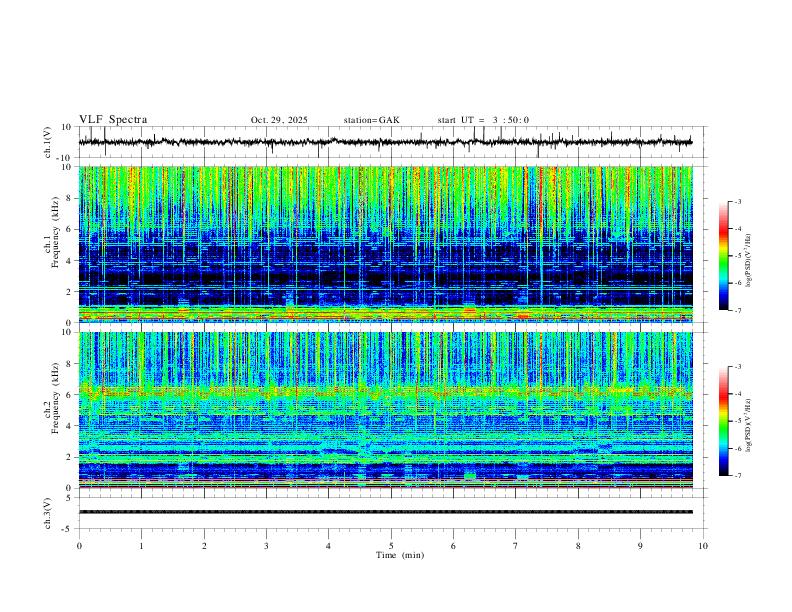Click the ch.3(V) flat signal trace
The height and width of the screenshot is (612, 792).
coord(385,512)
